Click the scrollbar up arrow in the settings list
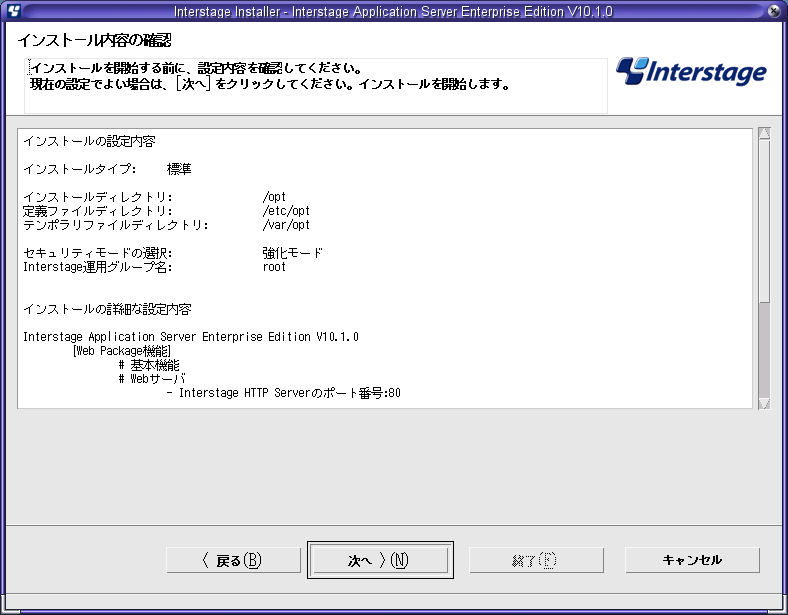Viewport: 788px width, 615px height. tap(764, 133)
